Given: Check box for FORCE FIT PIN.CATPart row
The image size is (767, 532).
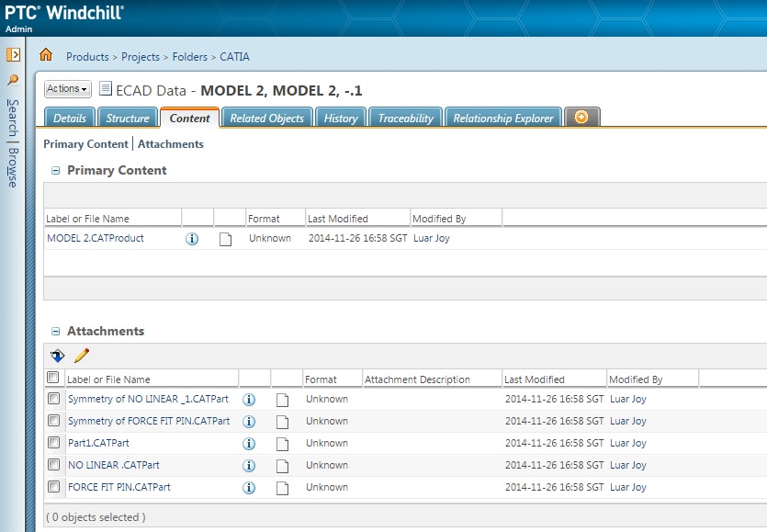Looking at the screenshot, I should 54,486.
